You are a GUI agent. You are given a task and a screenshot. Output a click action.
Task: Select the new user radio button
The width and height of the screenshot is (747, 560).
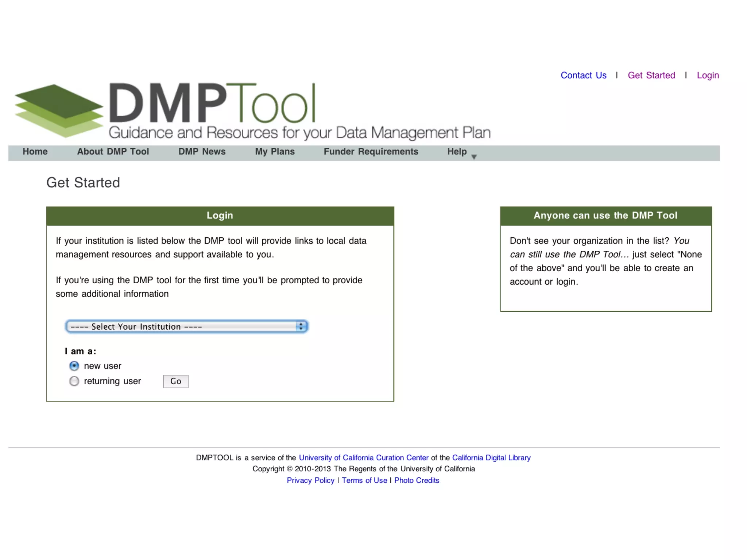click(74, 366)
